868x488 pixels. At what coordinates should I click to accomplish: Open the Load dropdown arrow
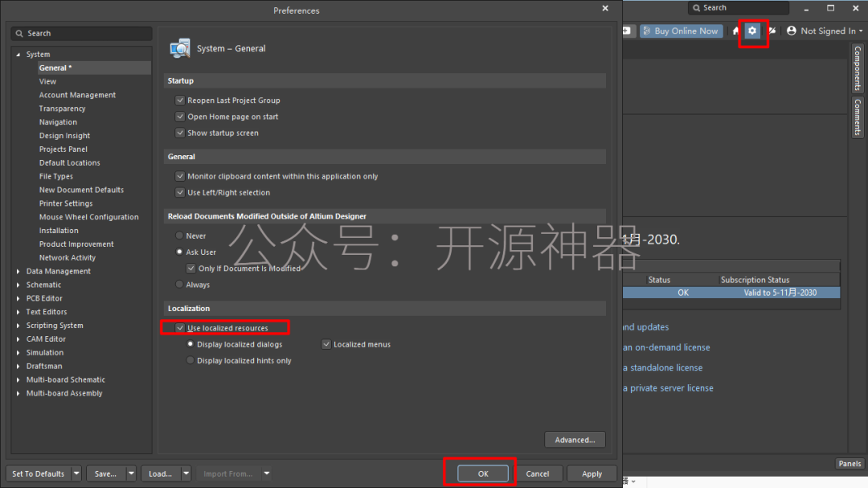[186, 474]
